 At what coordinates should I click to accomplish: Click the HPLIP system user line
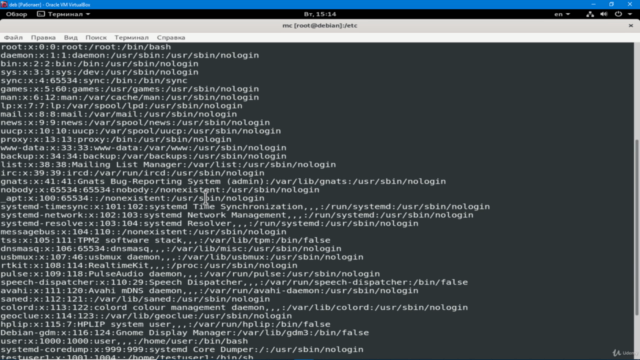(165, 324)
